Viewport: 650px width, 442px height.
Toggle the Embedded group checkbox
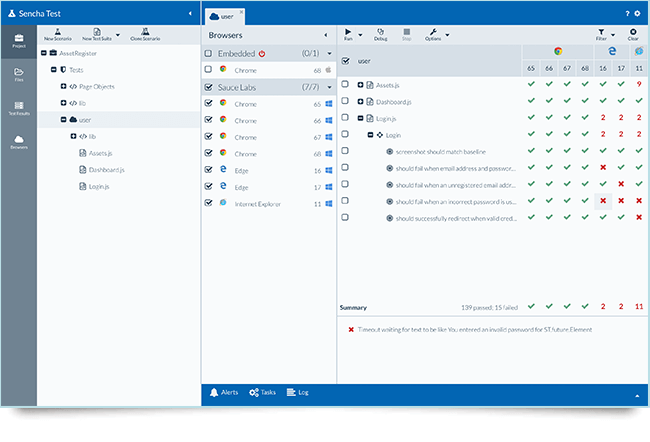tap(209, 53)
